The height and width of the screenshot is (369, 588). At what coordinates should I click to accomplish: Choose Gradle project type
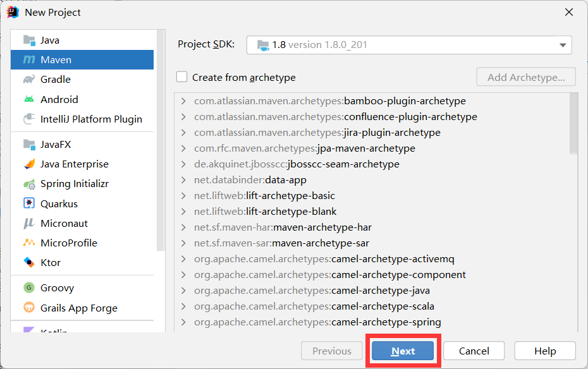(x=82, y=80)
